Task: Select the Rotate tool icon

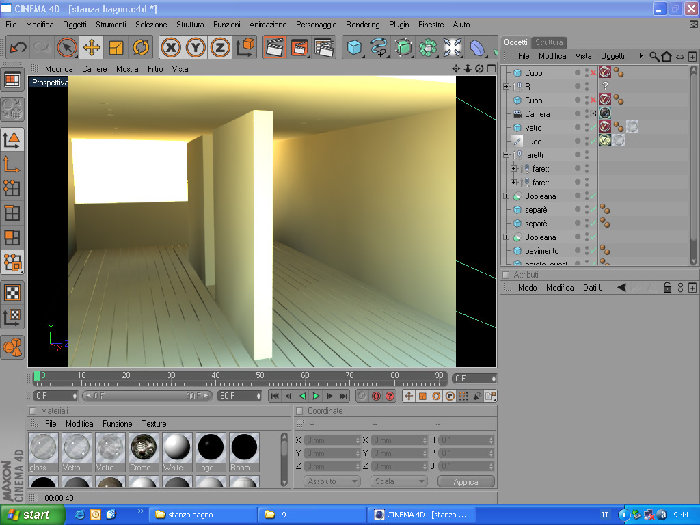Action: [x=141, y=47]
